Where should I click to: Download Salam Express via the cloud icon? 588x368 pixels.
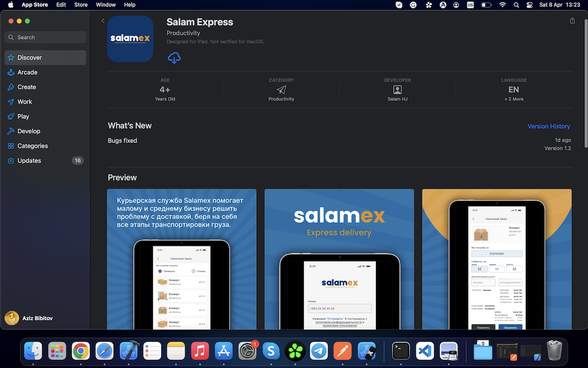coord(174,58)
